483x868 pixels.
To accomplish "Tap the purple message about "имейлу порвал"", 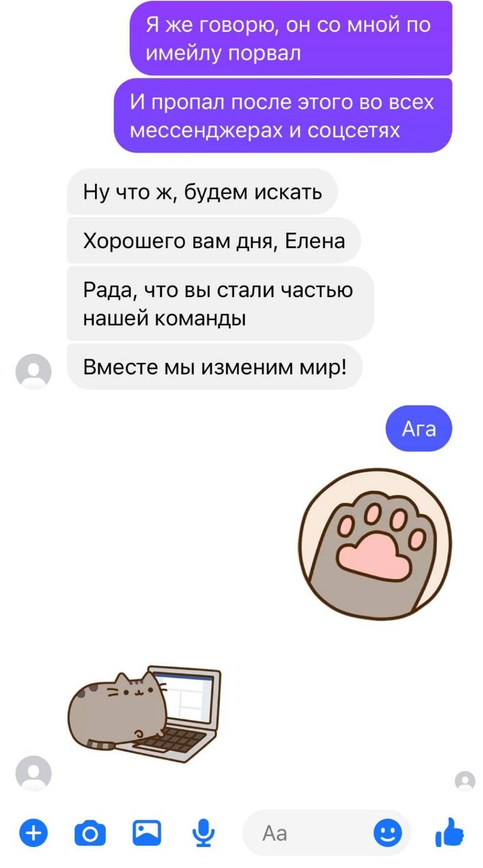I will (291, 38).
